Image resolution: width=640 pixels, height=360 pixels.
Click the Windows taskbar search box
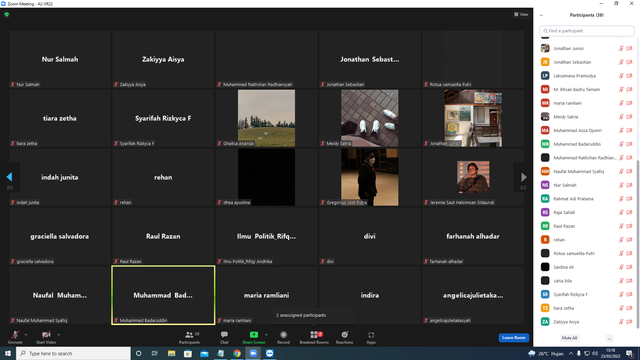(x=73, y=353)
